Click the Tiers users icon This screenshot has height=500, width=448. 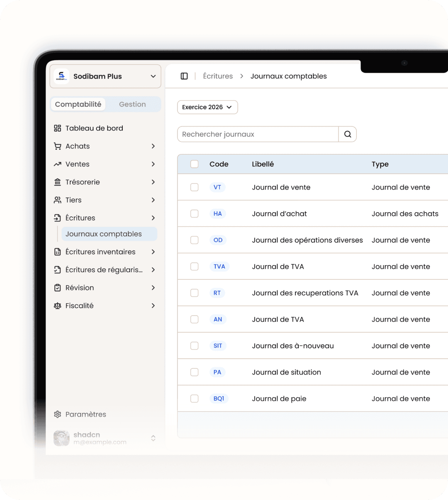coord(57,200)
